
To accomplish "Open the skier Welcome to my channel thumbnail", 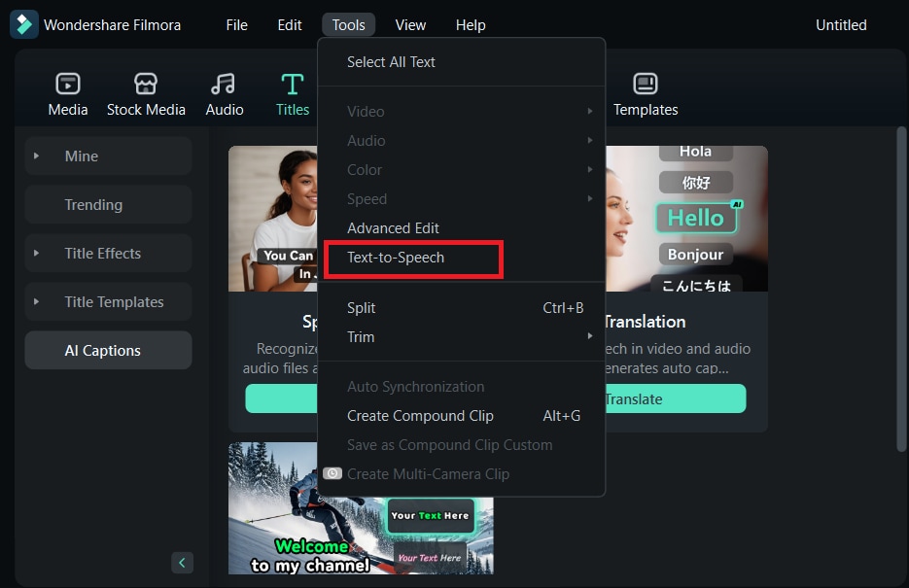I will [x=361, y=536].
